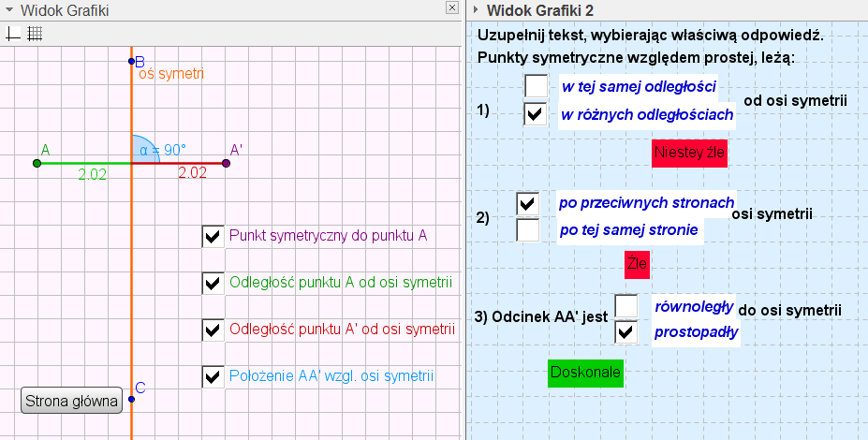Click the α = 90° angle label
This screenshot has width=868, height=440.
pos(163,150)
